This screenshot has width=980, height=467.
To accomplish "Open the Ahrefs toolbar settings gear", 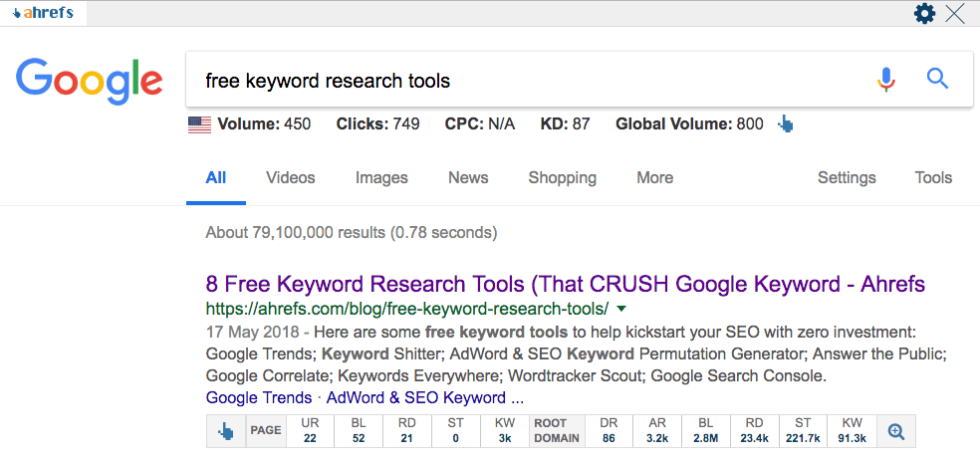I will pos(924,13).
